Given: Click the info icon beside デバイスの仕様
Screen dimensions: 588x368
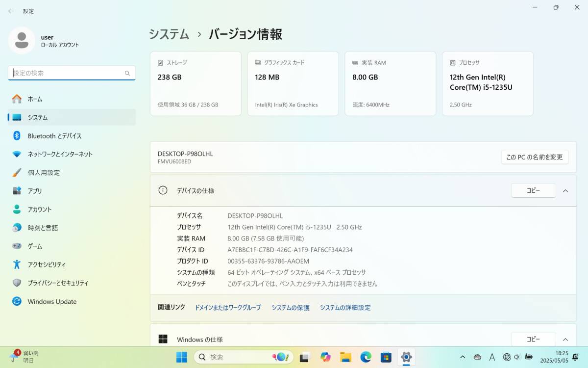Looking at the screenshot, I should click(163, 190).
